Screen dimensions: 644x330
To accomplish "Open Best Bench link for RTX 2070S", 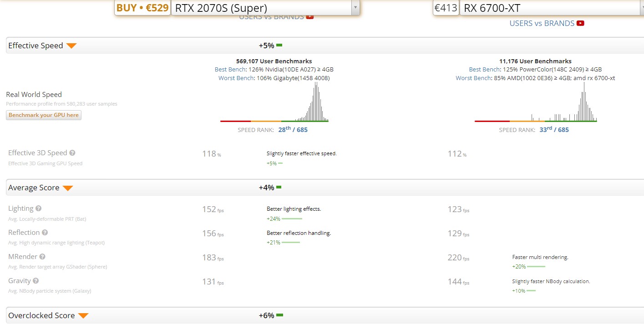I will click(230, 70).
